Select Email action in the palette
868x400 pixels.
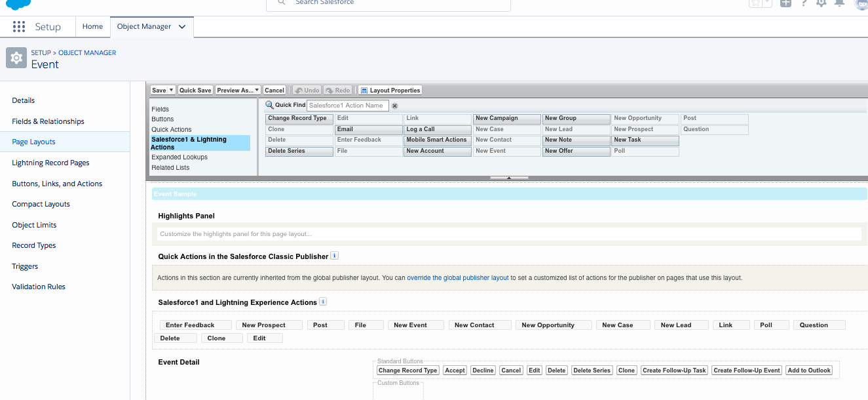tap(368, 129)
